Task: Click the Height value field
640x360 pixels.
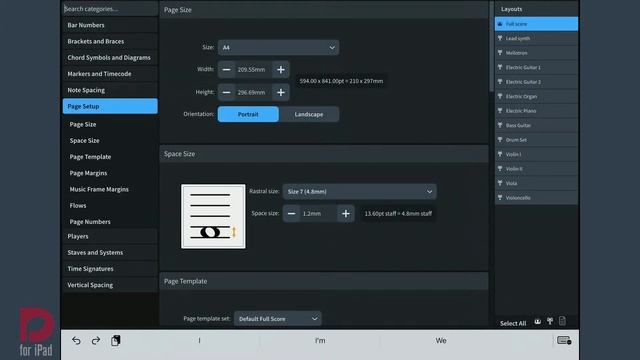Action: pos(253,93)
